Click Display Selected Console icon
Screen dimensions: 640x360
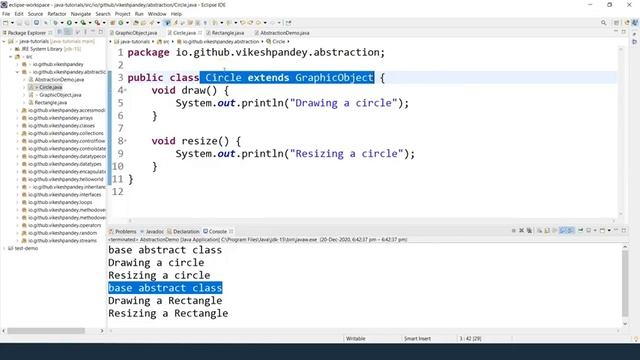point(589,230)
